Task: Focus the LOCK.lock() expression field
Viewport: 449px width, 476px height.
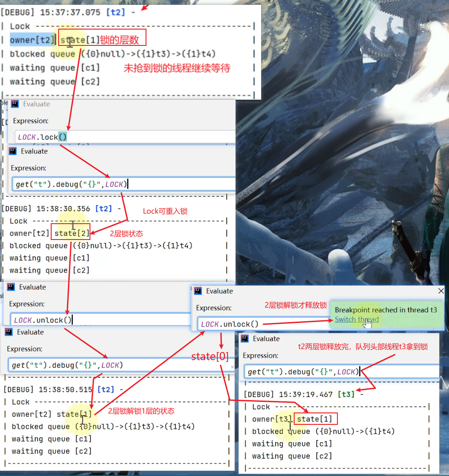Action: click(123, 137)
